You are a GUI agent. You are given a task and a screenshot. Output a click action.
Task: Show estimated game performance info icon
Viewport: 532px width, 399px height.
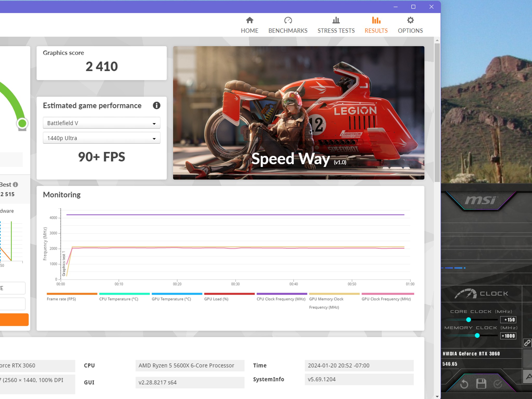[157, 105]
